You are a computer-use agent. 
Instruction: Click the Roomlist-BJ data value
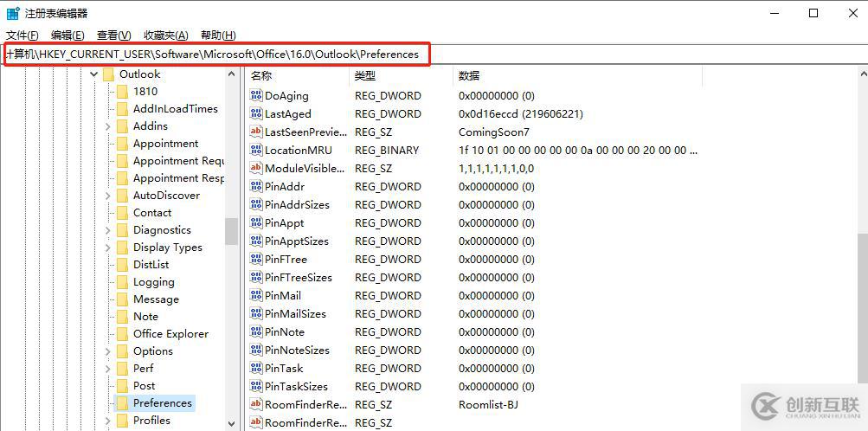pyautogui.click(x=489, y=404)
